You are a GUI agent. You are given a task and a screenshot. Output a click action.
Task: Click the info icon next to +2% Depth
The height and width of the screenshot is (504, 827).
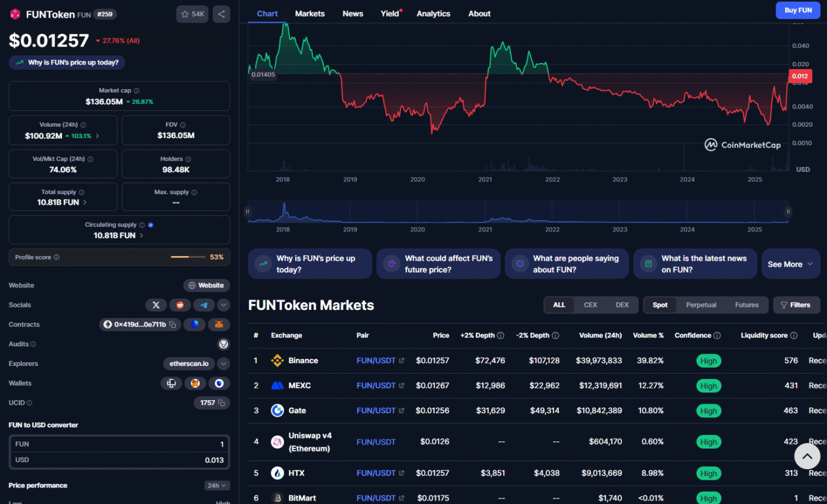click(500, 335)
